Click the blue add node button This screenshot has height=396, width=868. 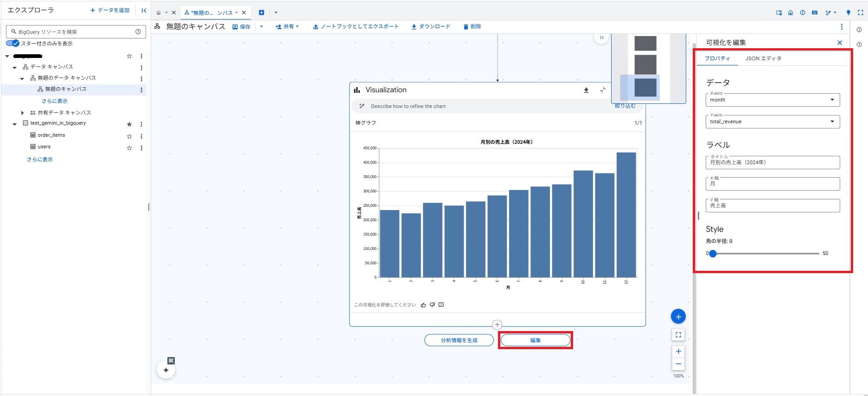click(678, 317)
